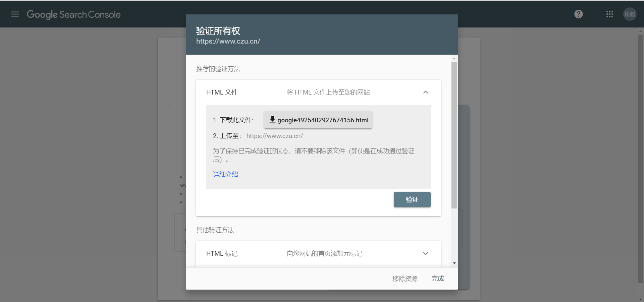Click the page scrollbar up arrow

(x=640, y=32)
